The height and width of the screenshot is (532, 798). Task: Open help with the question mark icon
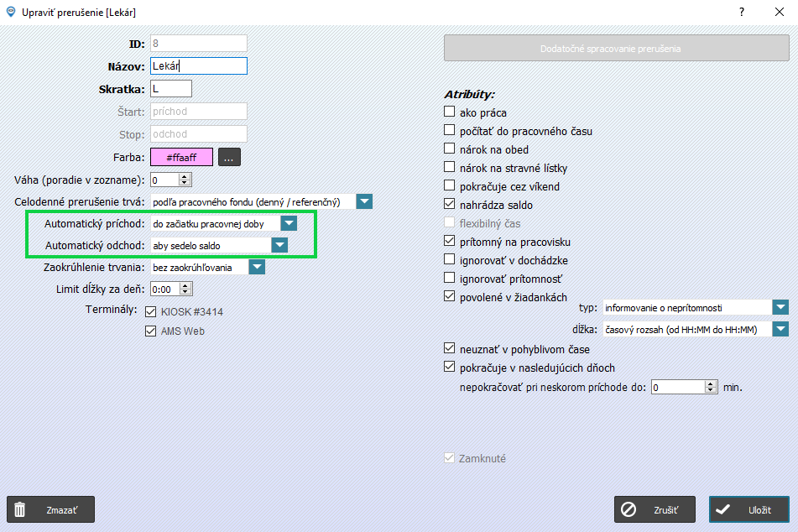(742, 12)
